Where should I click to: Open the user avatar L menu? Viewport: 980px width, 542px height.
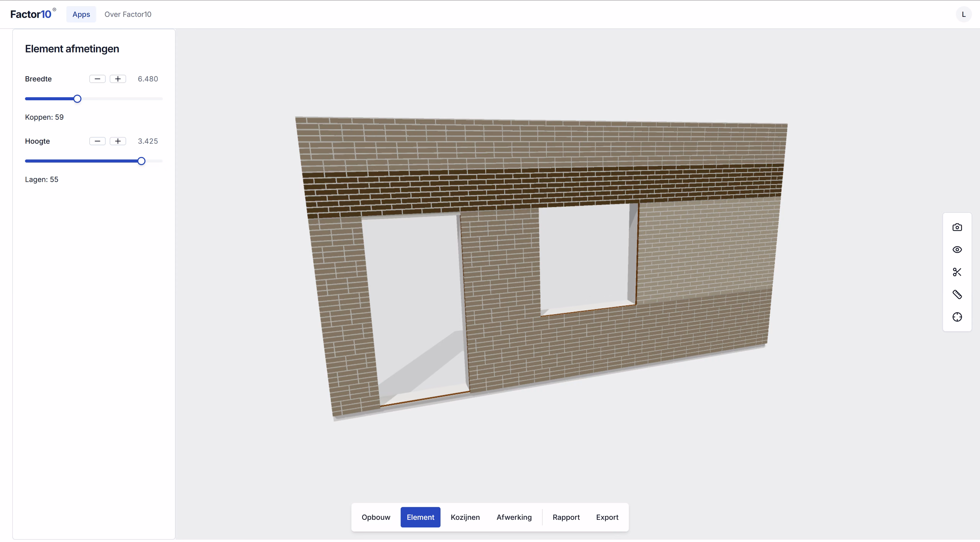(x=964, y=14)
